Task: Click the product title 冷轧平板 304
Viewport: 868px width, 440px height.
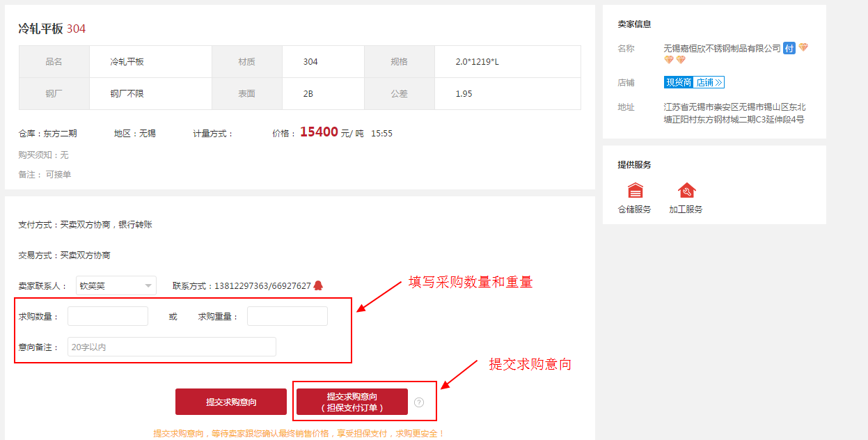Action: (52, 29)
